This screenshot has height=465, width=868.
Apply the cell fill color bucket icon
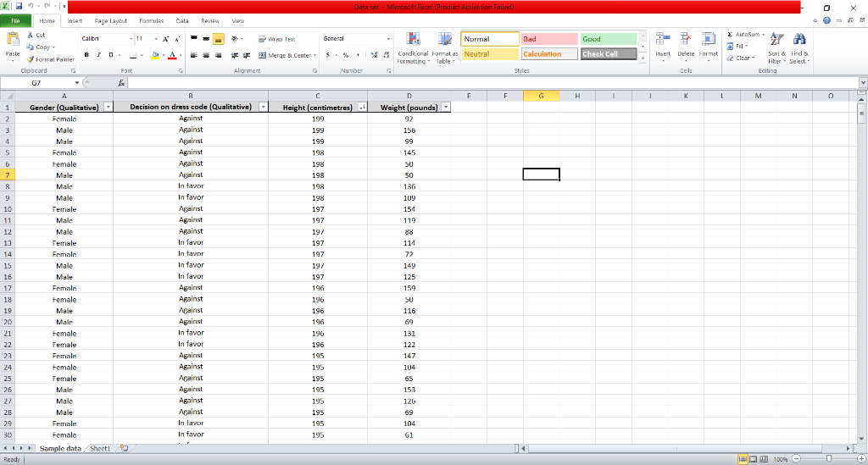[155, 55]
